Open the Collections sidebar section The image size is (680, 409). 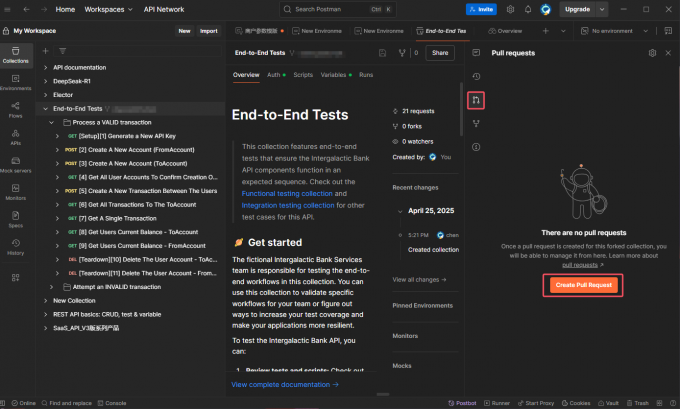click(x=16, y=55)
